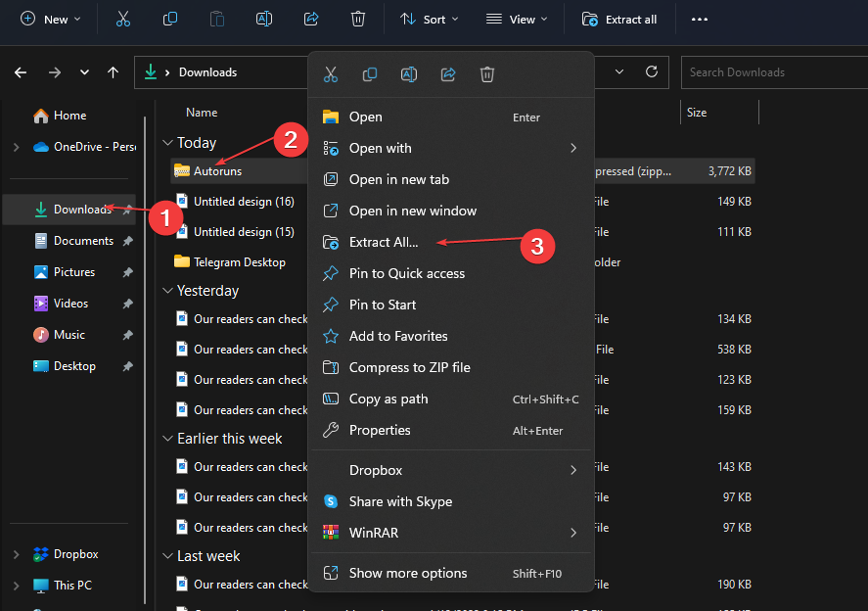This screenshot has height=611, width=868.
Task: Click the Copy icon in the context menu
Action: pos(370,74)
